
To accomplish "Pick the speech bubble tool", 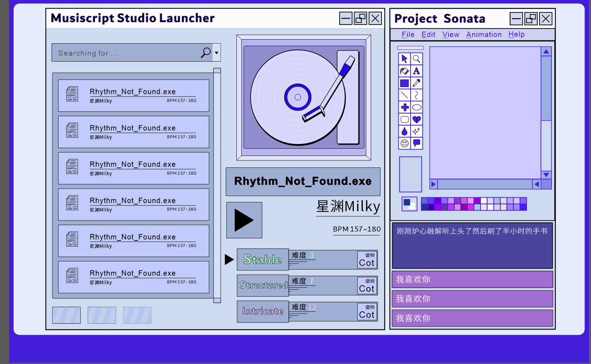I will click(x=416, y=143).
